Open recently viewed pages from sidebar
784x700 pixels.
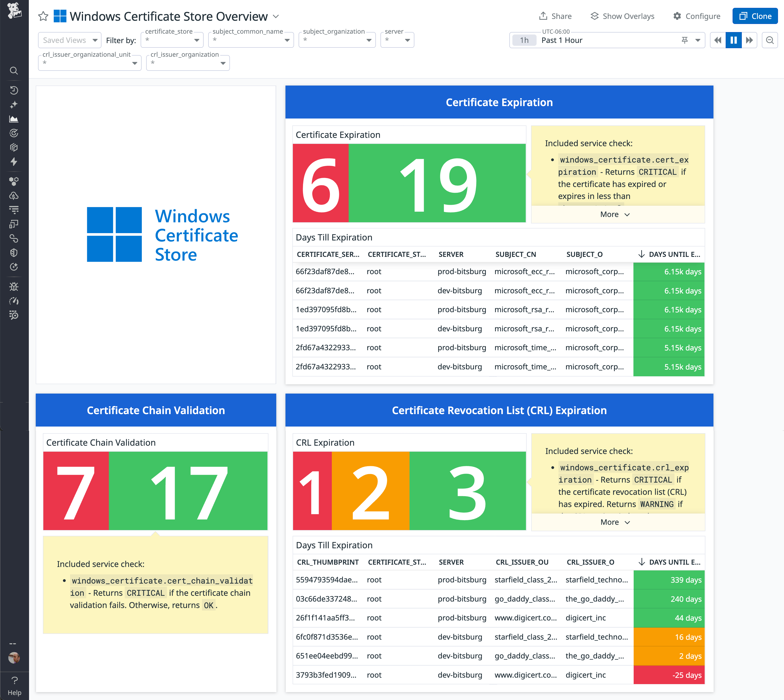click(x=14, y=90)
